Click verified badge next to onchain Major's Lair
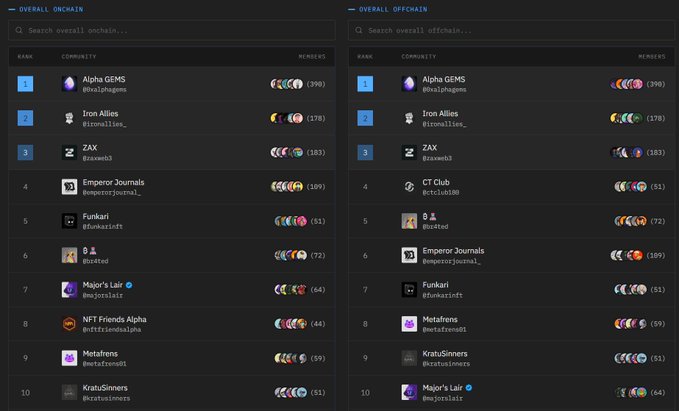 click(x=129, y=285)
